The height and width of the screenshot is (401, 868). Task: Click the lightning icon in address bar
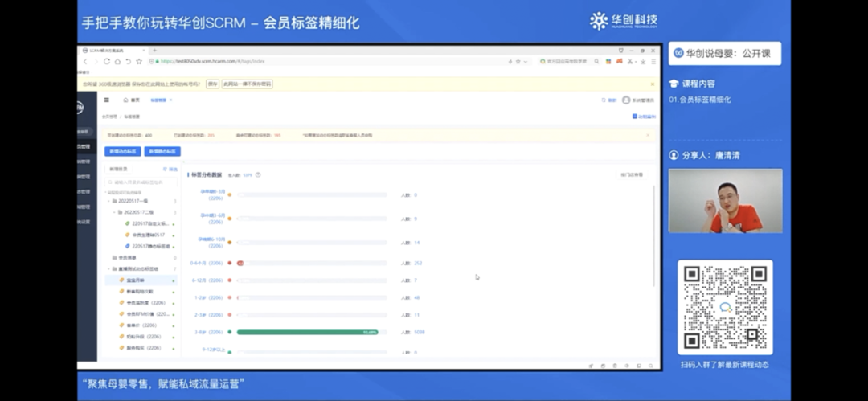510,62
